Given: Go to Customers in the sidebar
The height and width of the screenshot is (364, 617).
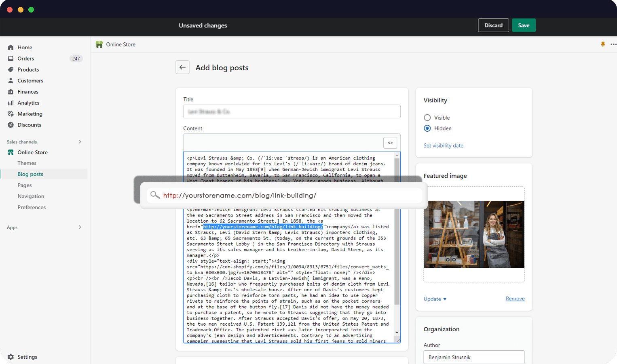Looking at the screenshot, I should [30, 81].
